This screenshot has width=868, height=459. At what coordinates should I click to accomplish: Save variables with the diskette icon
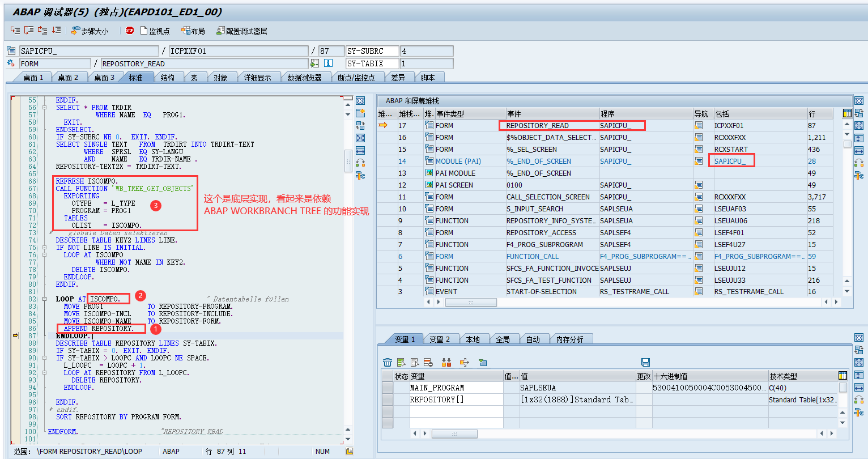[x=646, y=362]
